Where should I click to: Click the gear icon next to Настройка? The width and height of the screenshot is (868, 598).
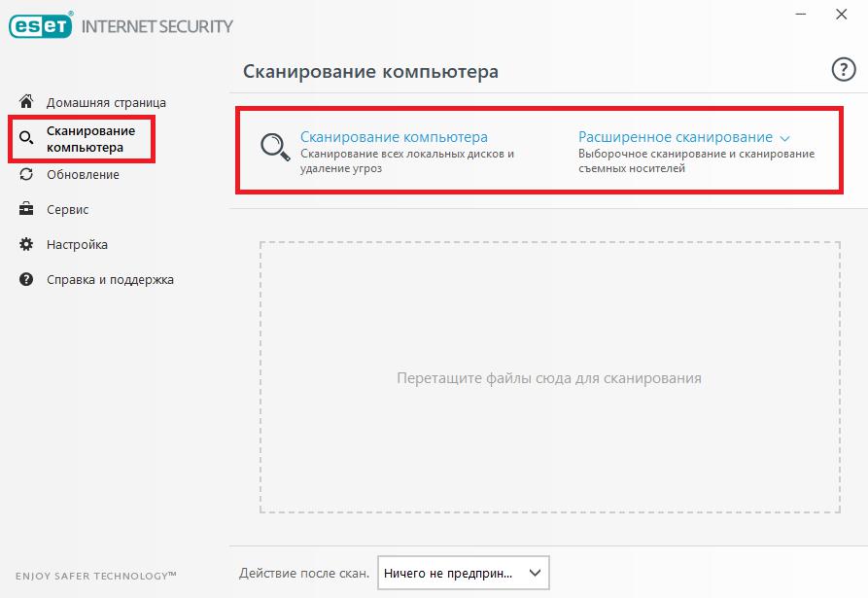pyautogui.click(x=26, y=244)
